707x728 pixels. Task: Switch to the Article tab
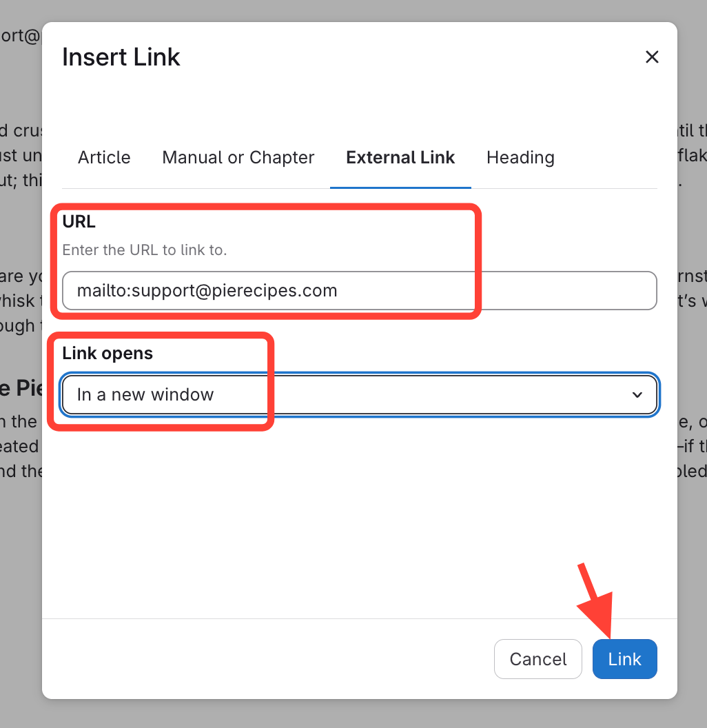pos(104,158)
